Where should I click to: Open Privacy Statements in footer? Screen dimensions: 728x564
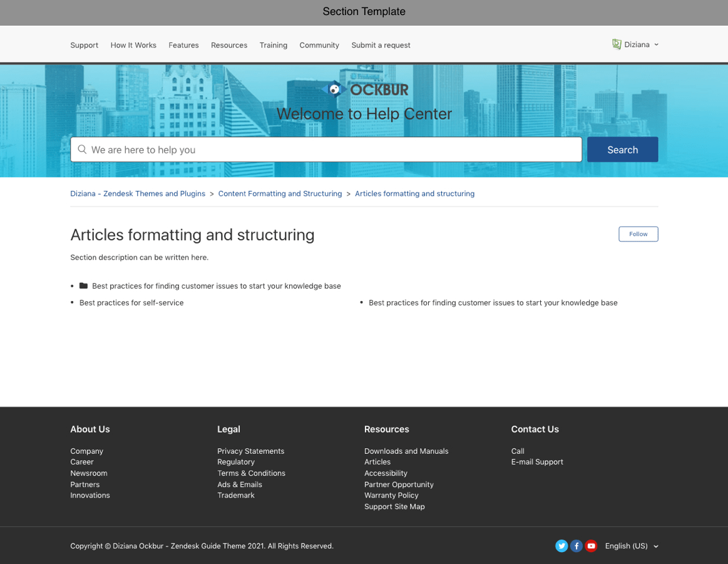click(x=250, y=451)
